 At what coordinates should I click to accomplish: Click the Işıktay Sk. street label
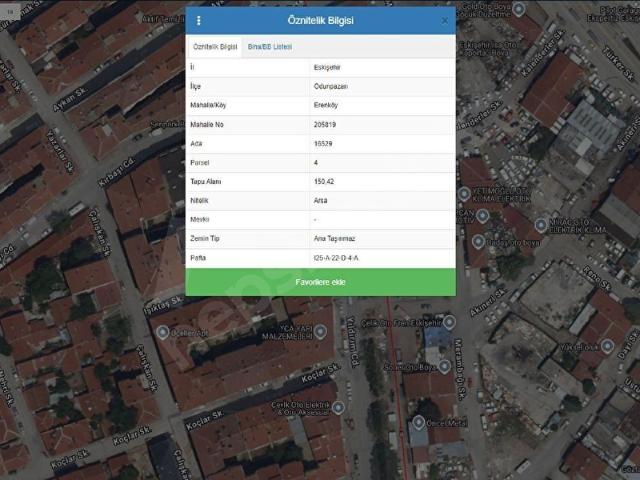click(164, 305)
